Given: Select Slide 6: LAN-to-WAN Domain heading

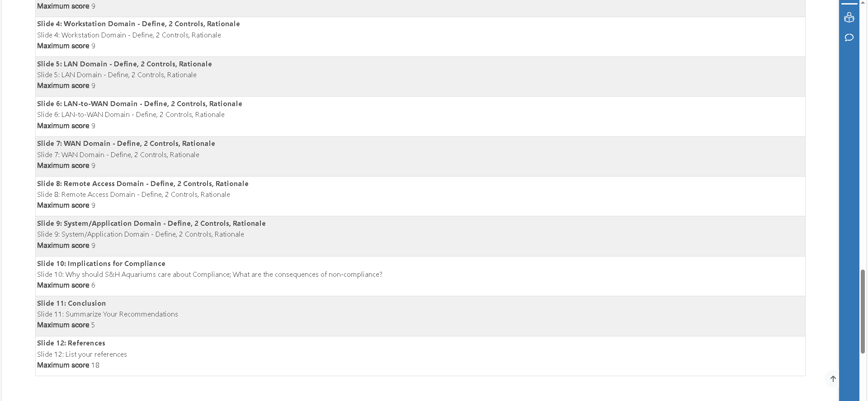Looking at the screenshot, I should tap(140, 104).
